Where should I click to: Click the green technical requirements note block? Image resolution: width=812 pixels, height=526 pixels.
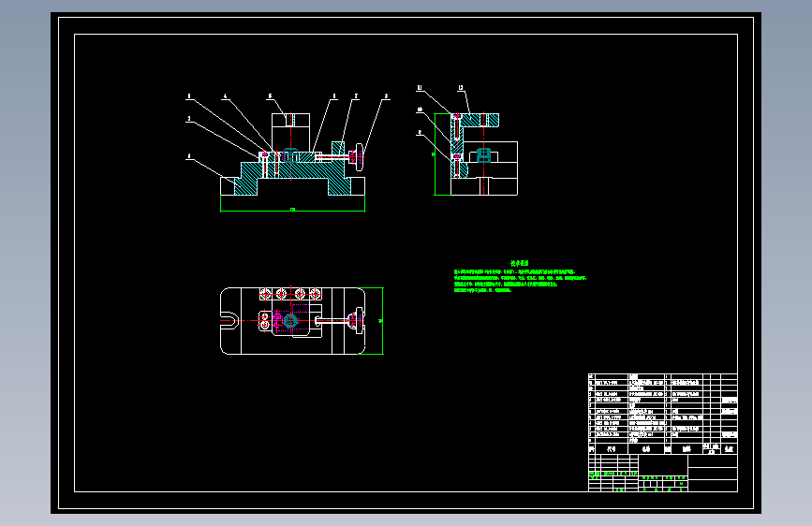click(520, 277)
